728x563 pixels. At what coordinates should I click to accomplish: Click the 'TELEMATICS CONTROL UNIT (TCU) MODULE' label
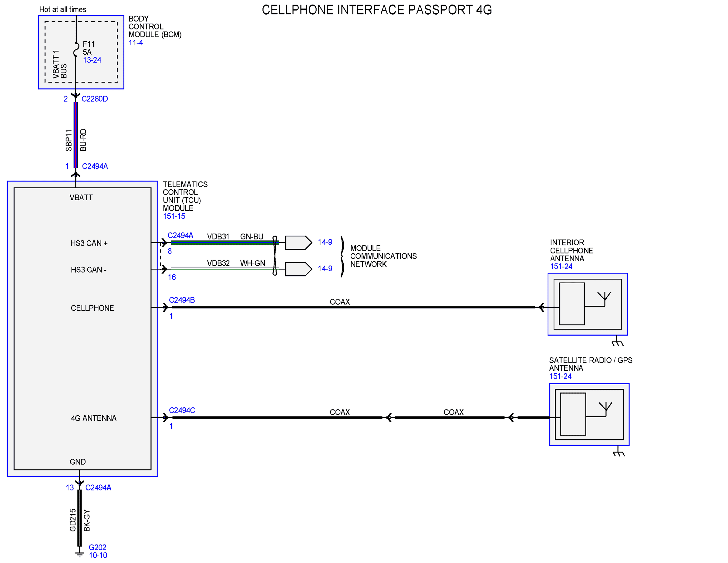click(185, 196)
